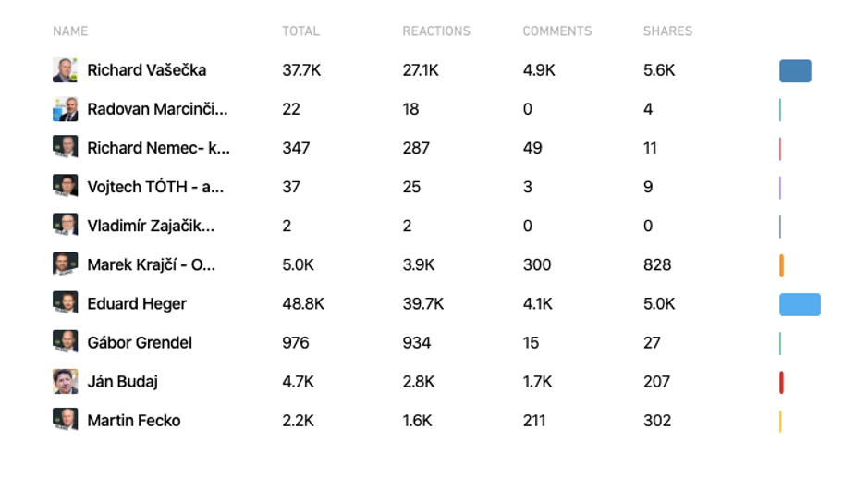
Task: Click Vojtech TÓTH's profile avatar
Action: point(65,187)
